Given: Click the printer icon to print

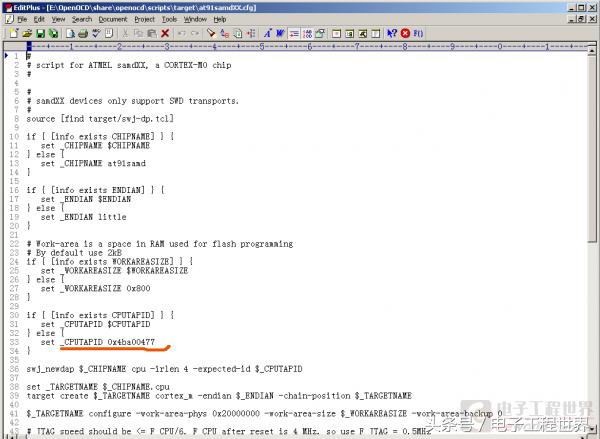Looking at the screenshot, I should click(x=83, y=33).
